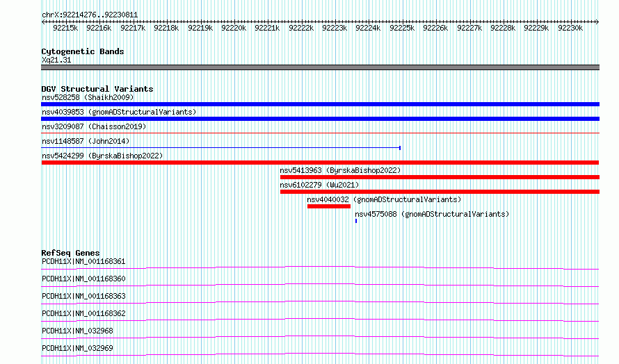Click the 92219k ruler tick label
This screenshot has width=619, height=364.
coord(200,28)
